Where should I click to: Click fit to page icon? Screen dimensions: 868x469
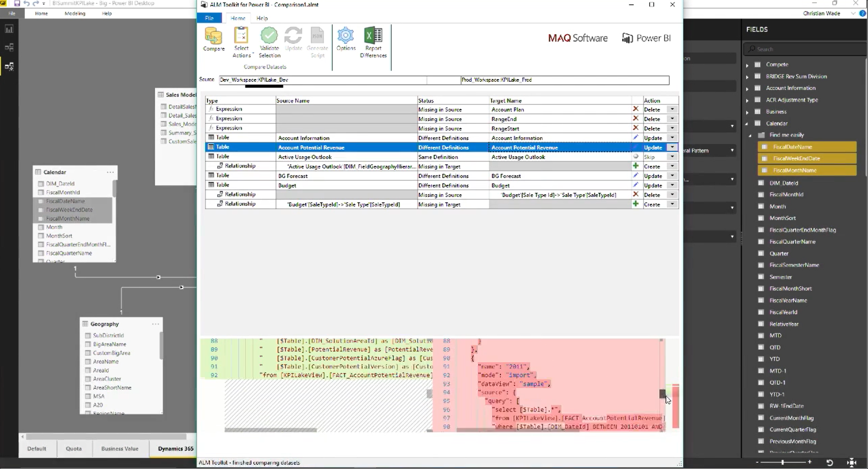pos(851,463)
